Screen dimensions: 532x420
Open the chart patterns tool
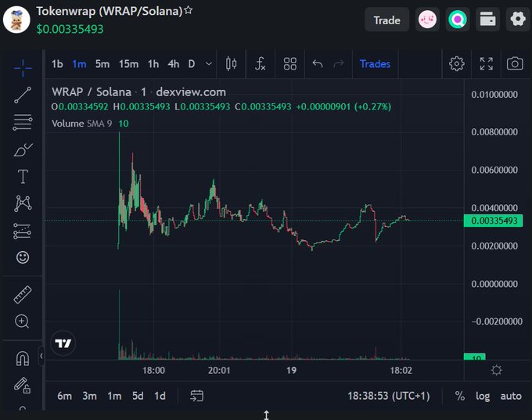click(23, 203)
